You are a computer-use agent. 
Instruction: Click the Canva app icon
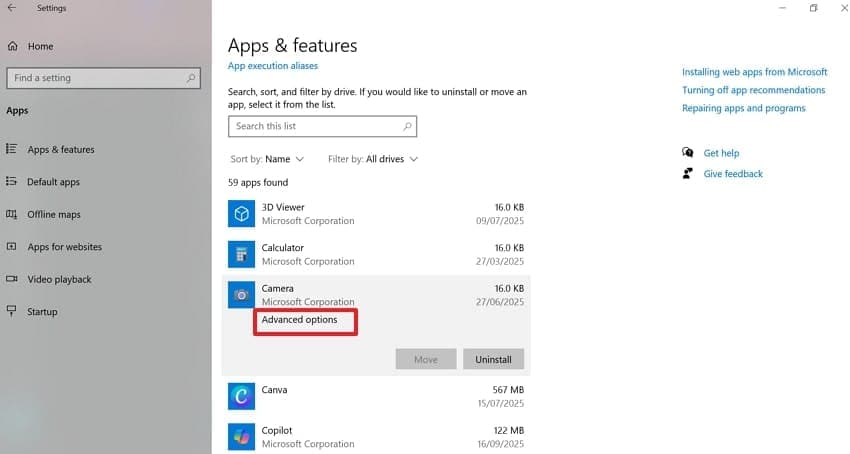point(241,396)
